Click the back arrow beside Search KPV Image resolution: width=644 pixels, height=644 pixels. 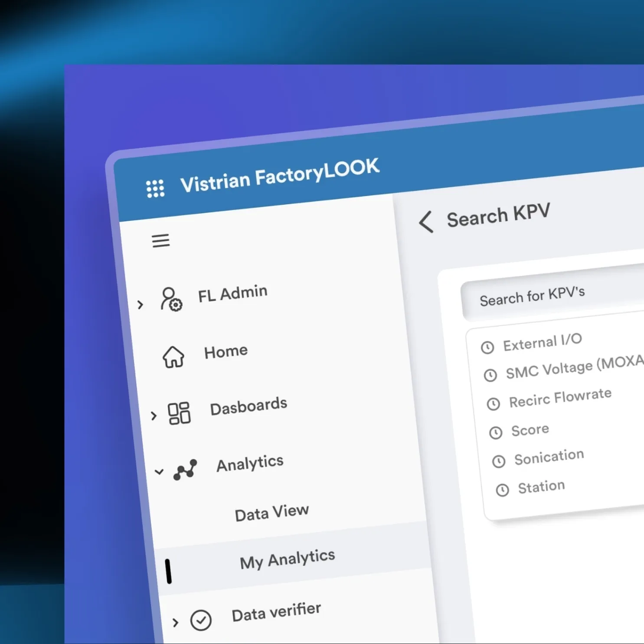426,222
